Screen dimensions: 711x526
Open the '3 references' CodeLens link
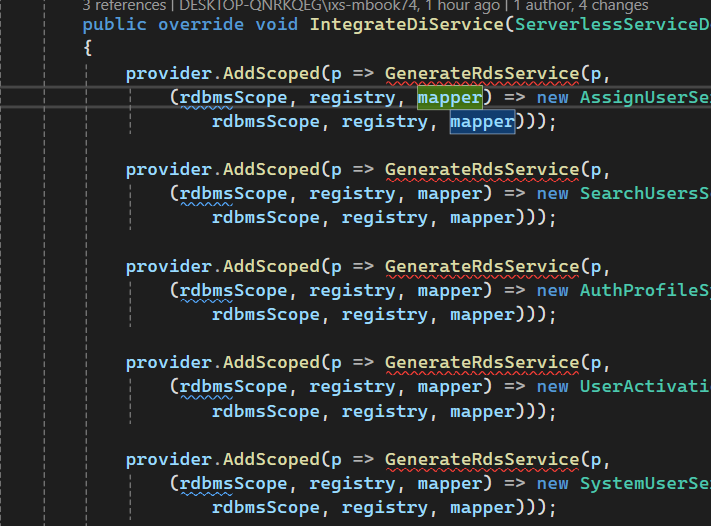coord(124,5)
